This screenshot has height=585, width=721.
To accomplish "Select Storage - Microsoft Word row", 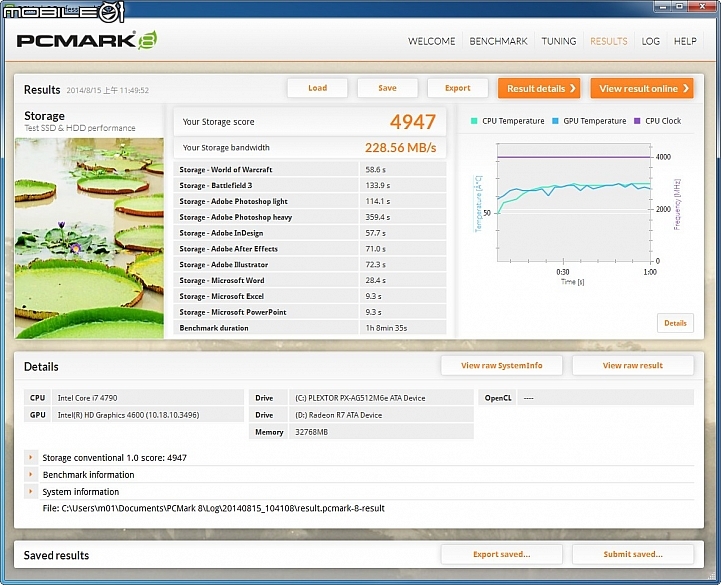I will [x=309, y=281].
